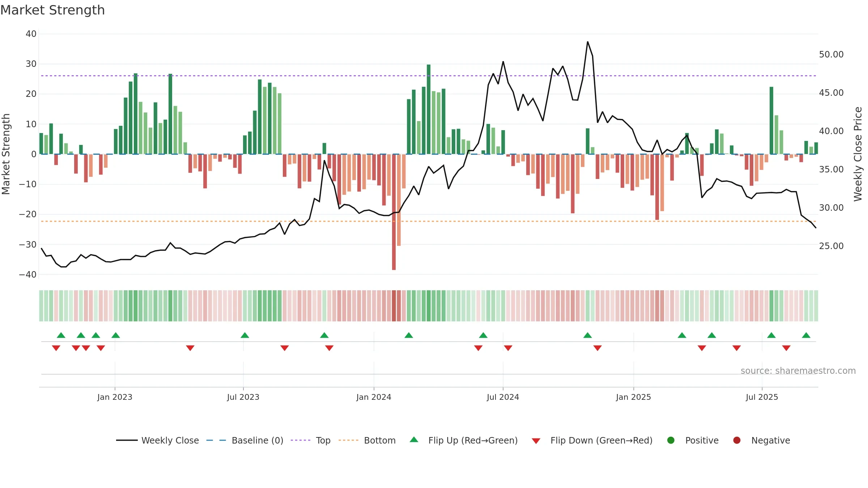Click the orange dotted Bottom threshold line
This screenshot has height=488, width=868.
(x=429, y=221)
